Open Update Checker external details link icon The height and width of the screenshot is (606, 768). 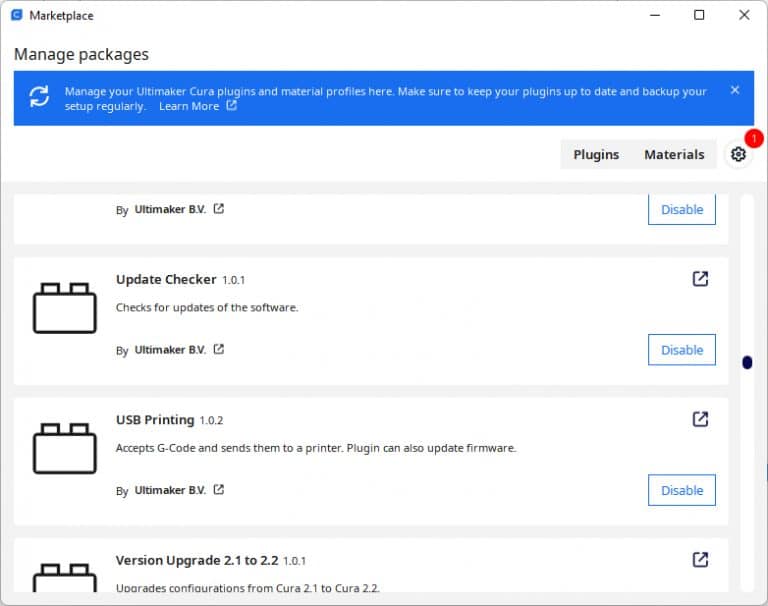click(x=700, y=279)
